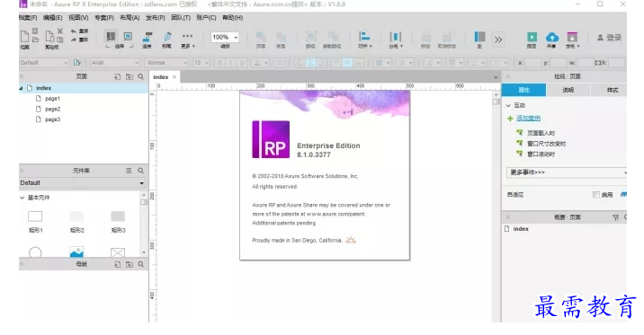Switch to the Properties tab in inspector
Screen dimensions: 644x335
click(x=524, y=90)
